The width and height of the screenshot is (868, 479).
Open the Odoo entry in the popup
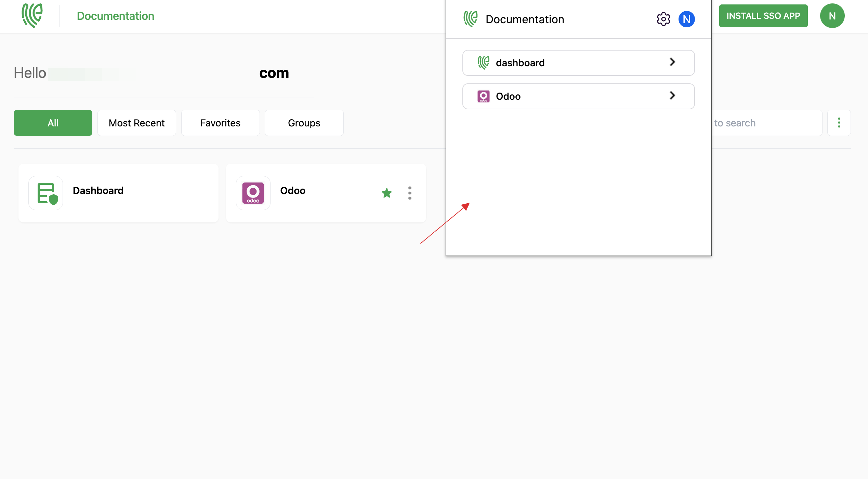(x=578, y=96)
